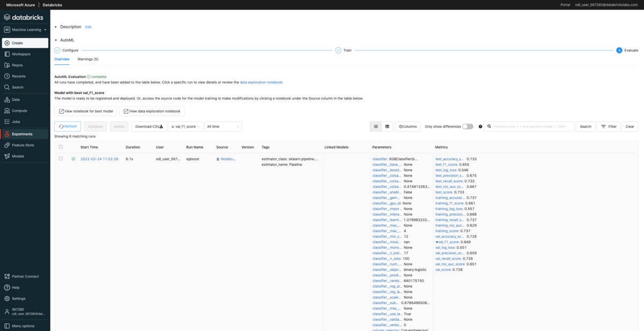Select the Experiments flask icon
The image size is (644, 331).
point(7,134)
